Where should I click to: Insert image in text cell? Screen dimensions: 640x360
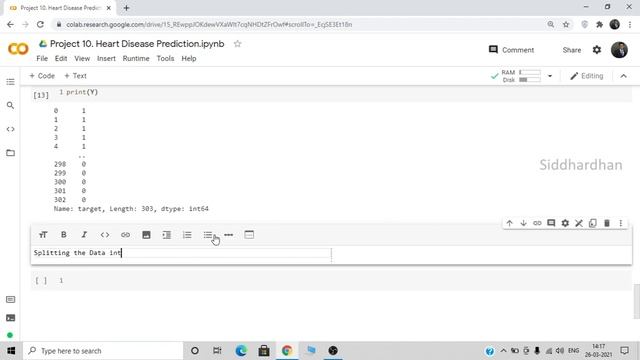tap(146, 235)
